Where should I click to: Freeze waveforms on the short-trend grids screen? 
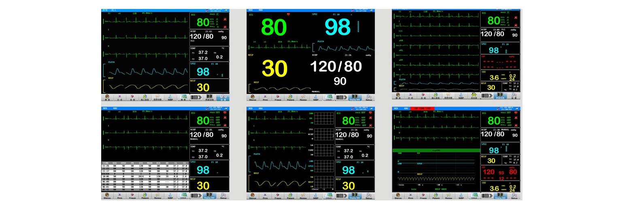coord(278,196)
